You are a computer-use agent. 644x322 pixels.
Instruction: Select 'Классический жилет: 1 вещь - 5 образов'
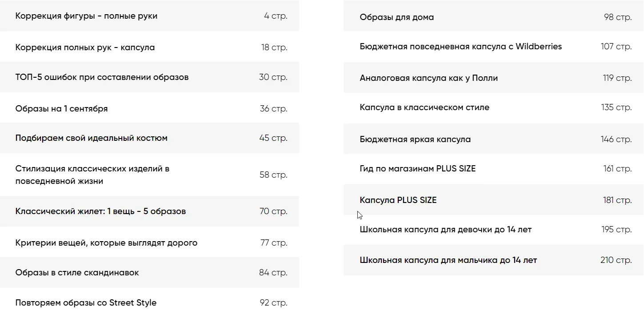100,211
